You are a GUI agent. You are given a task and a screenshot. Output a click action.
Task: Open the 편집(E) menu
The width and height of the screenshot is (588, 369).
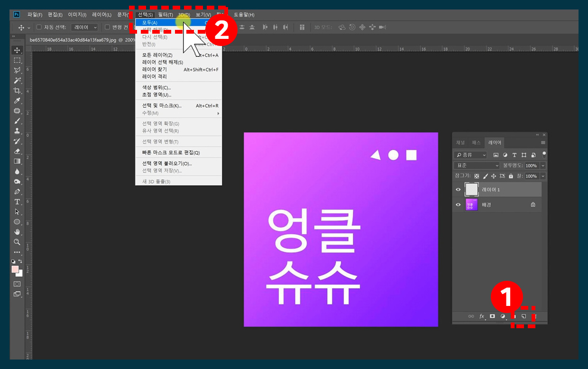pyautogui.click(x=55, y=15)
